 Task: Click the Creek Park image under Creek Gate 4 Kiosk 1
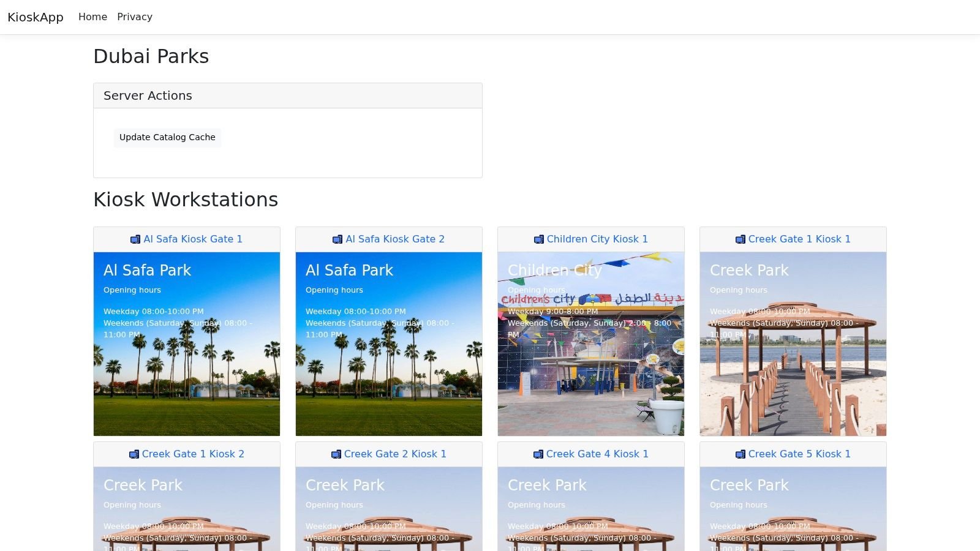591,509
